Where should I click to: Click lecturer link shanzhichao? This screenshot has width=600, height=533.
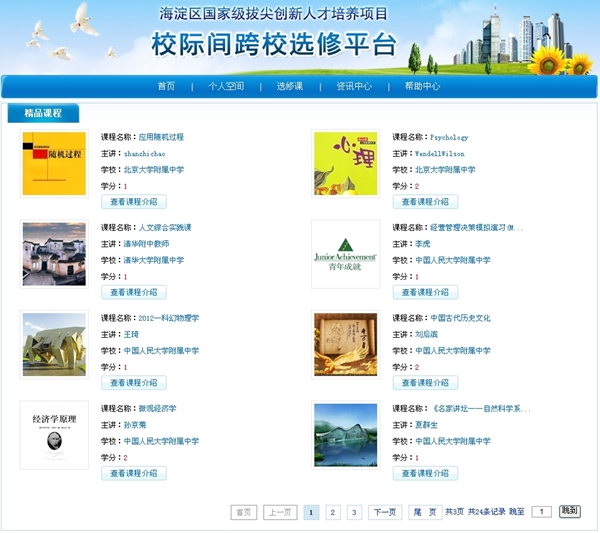(144, 154)
